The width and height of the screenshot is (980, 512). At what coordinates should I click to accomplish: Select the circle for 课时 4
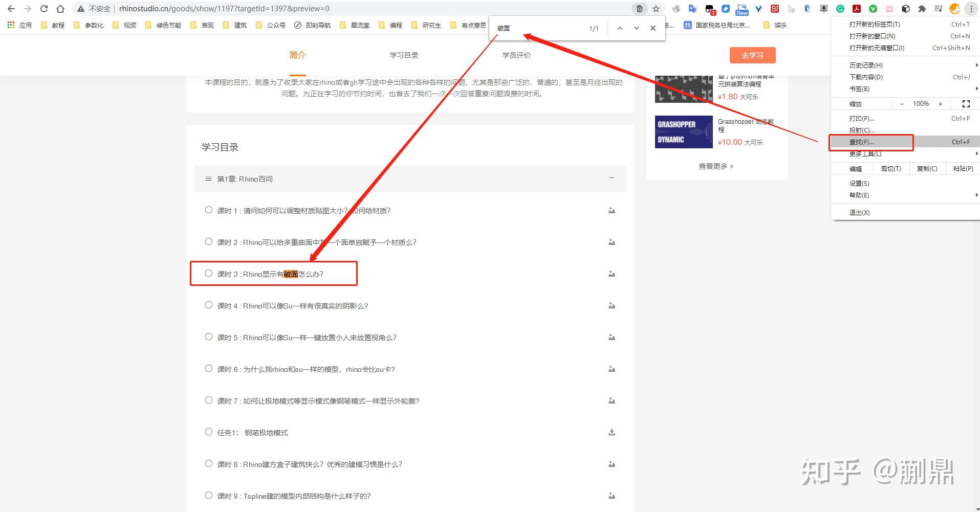[208, 305]
